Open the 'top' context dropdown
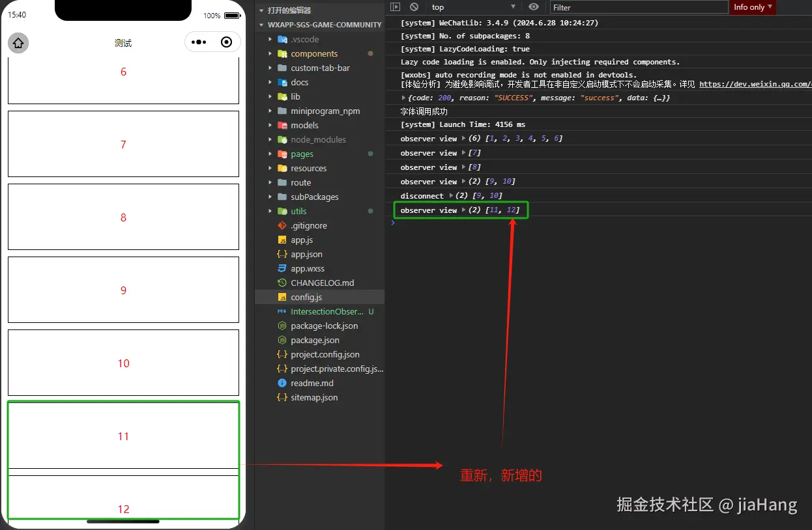Screen dimensions: 812x530 [474, 7]
